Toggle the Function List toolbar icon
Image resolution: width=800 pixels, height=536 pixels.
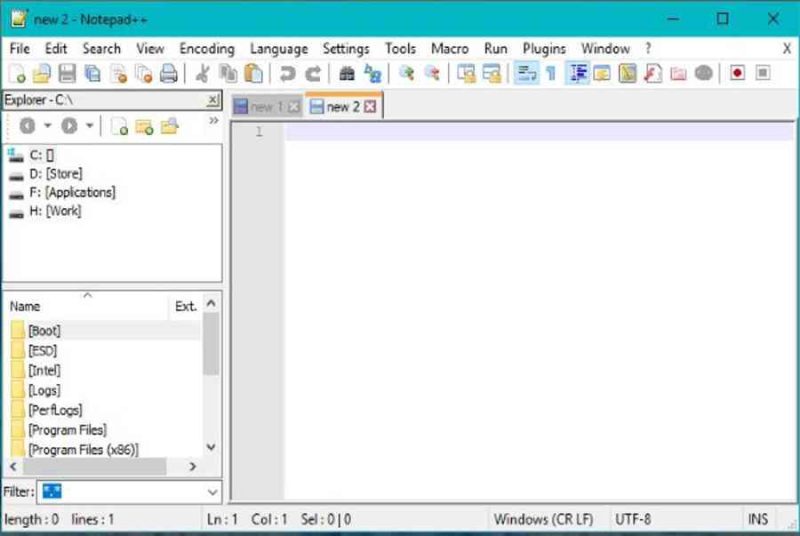click(x=653, y=73)
